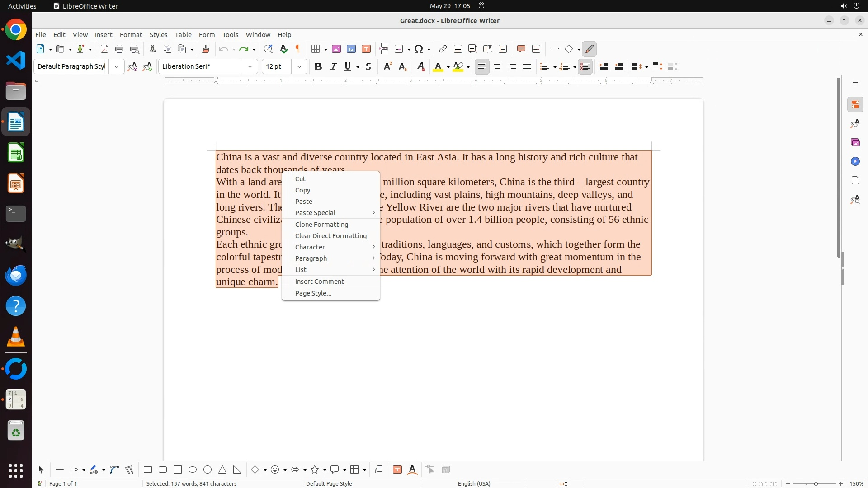Click the Insert Special Character omega icon
The image size is (868, 488).
[419, 49]
